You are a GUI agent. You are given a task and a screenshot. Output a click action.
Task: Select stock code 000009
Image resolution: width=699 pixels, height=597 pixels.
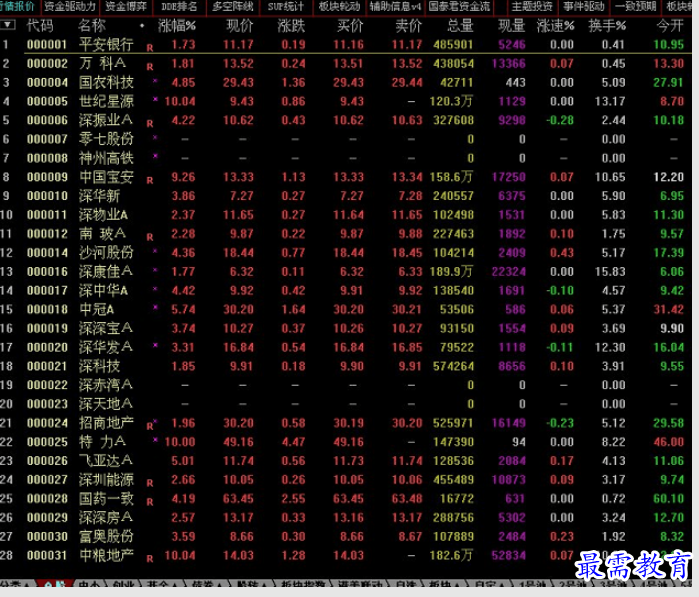pos(47,177)
